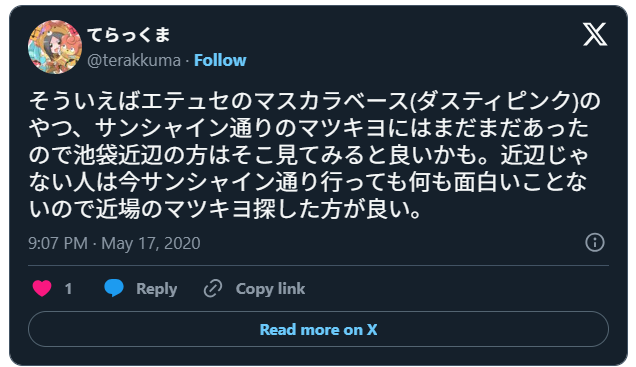The image size is (636, 367).
Task: Click the tweet line ending 探した方が良い
Action: click(x=226, y=210)
